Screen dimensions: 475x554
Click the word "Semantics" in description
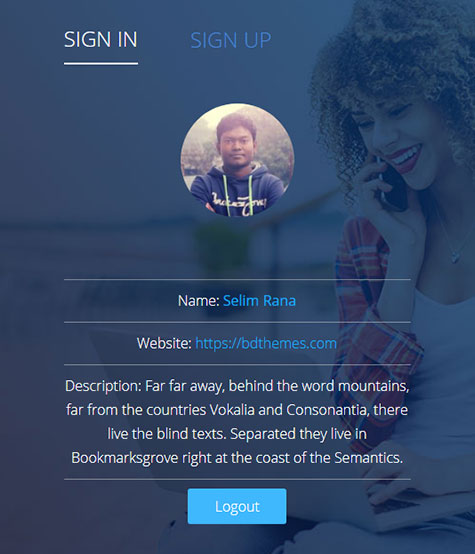coord(369,458)
